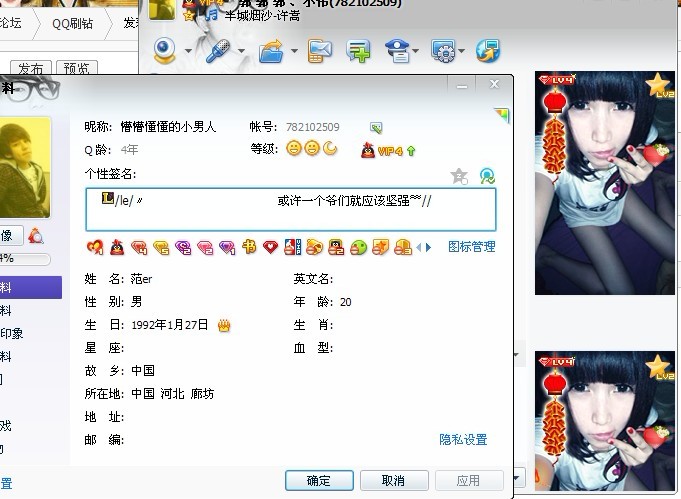Click the green VIP upgrade arrow
This screenshot has width=681, height=499.
tap(411, 151)
